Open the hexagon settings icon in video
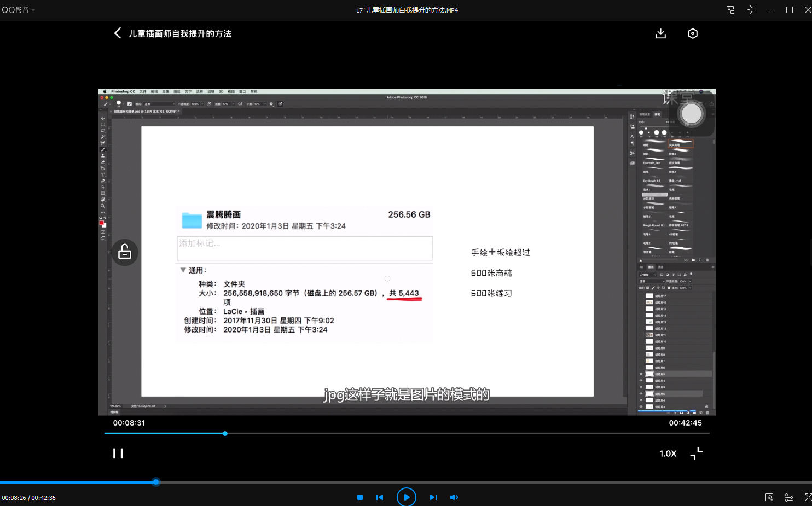The height and width of the screenshot is (506, 812). (693, 33)
